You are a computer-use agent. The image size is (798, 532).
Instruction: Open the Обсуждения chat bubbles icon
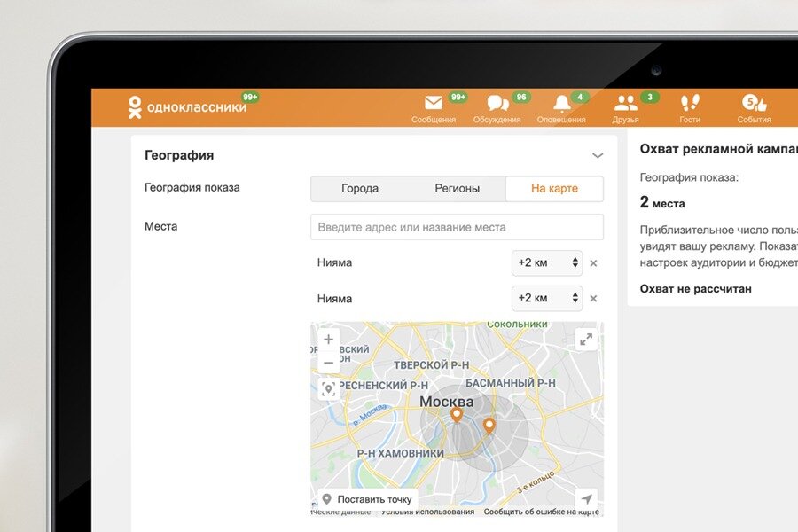(497, 103)
